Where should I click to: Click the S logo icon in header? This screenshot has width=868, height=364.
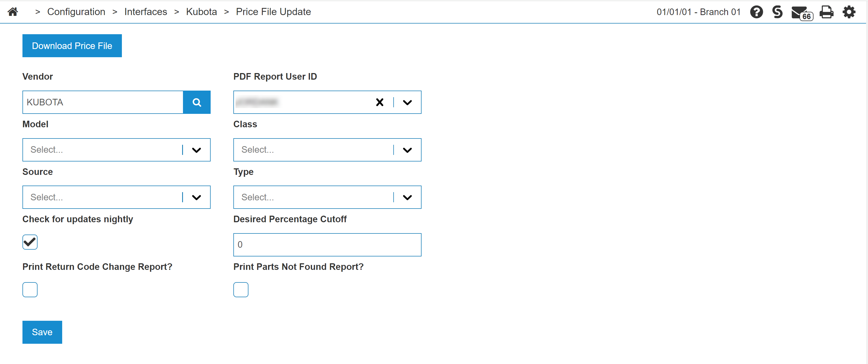point(777,12)
